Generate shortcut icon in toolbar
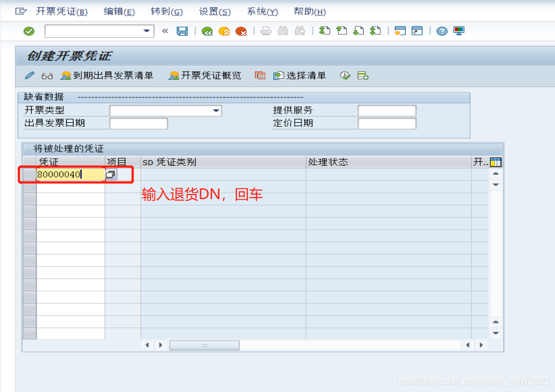The width and height of the screenshot is (555, 392). [x=418, y=31]
